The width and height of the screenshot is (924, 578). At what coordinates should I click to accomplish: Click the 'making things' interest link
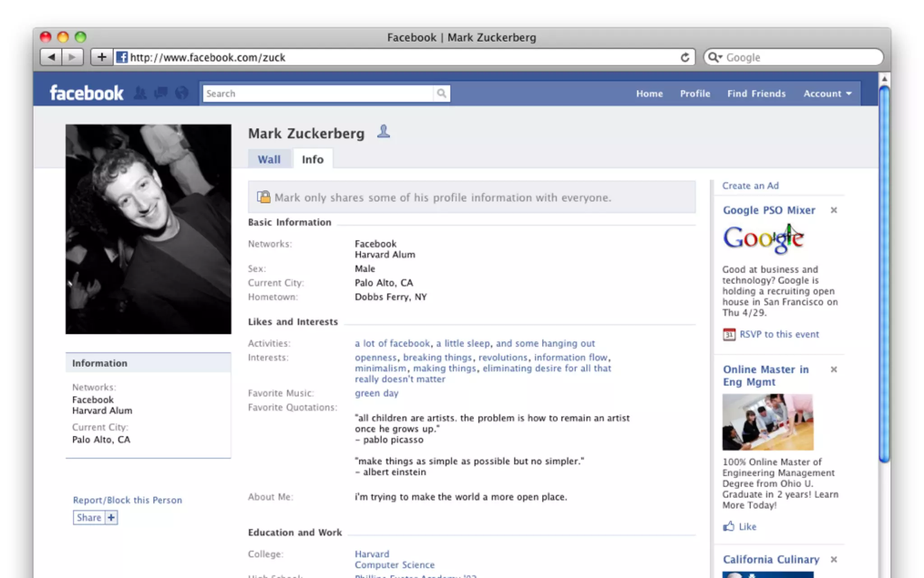click(x=444, y=368)
